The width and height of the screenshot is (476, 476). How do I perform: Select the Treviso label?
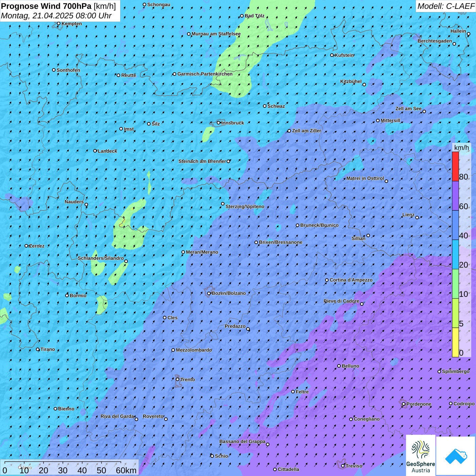354,466
